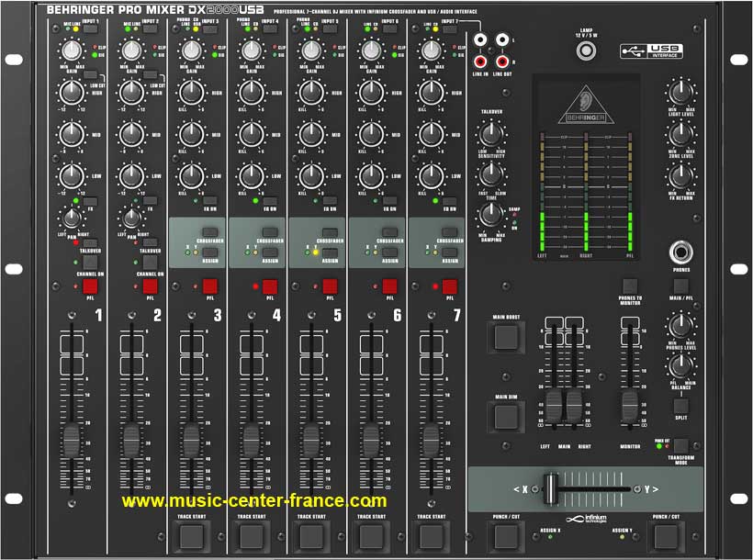Click the Behringer triangle logo
Viewport: 753px width, 560px height.
[x=586, y=106]
